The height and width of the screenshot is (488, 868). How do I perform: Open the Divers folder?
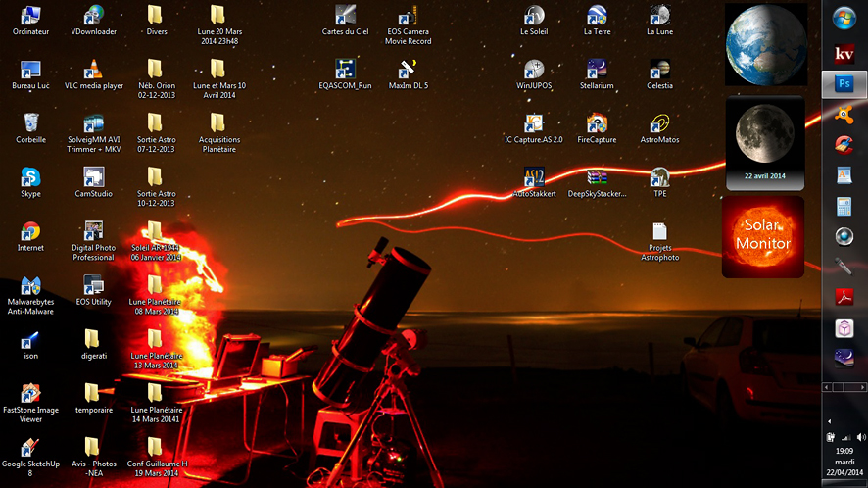pyautogui.click(x=156, y=21)
